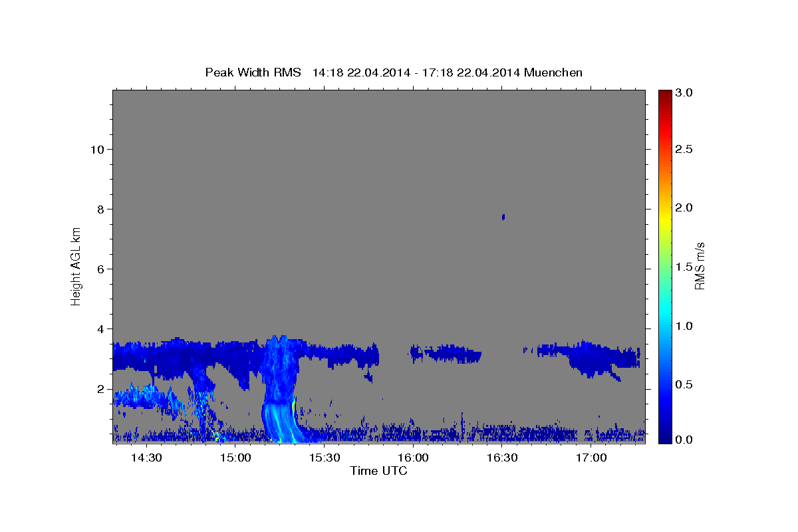Click the height tick label 8
The image size is (798, 532).
100,209
